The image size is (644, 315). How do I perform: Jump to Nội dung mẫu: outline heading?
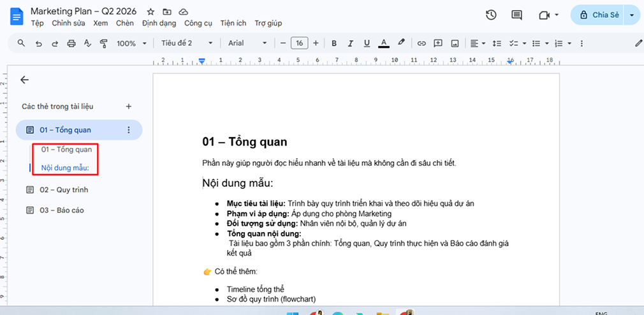point(65,168)
